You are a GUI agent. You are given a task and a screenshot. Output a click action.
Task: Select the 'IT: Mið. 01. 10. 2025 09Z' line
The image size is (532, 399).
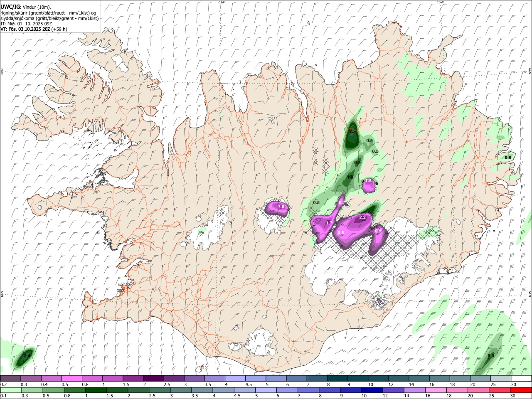26,24
